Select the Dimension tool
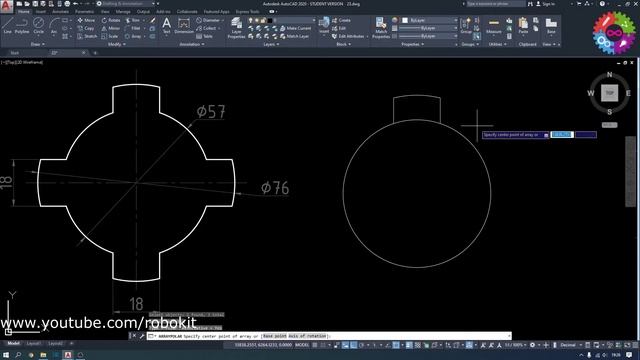This screenshot has height=360, width=640. tap(184, 25)
